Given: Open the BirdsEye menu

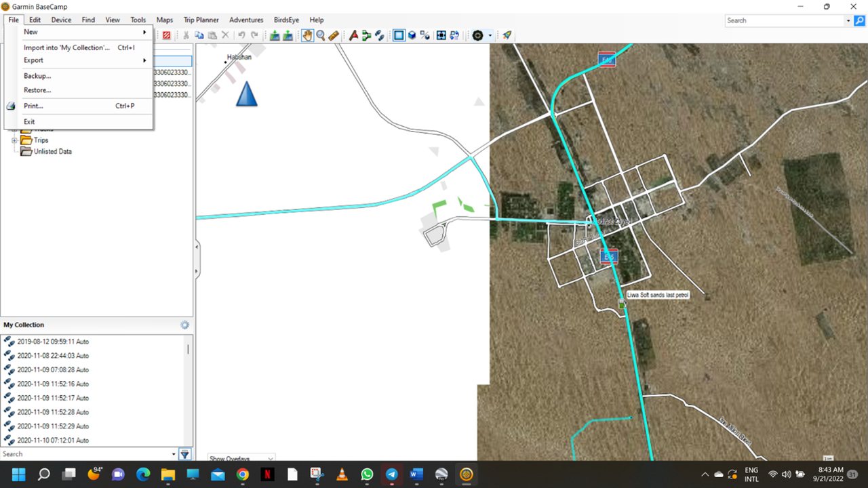Looking at the screenshot, I should pos(286,20).
